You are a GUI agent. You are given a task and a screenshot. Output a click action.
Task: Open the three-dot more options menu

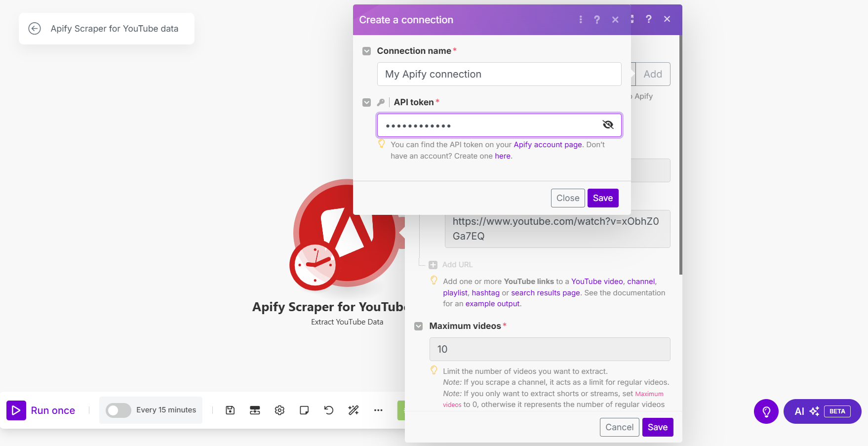pyautogui.click(x=378, y=410)
